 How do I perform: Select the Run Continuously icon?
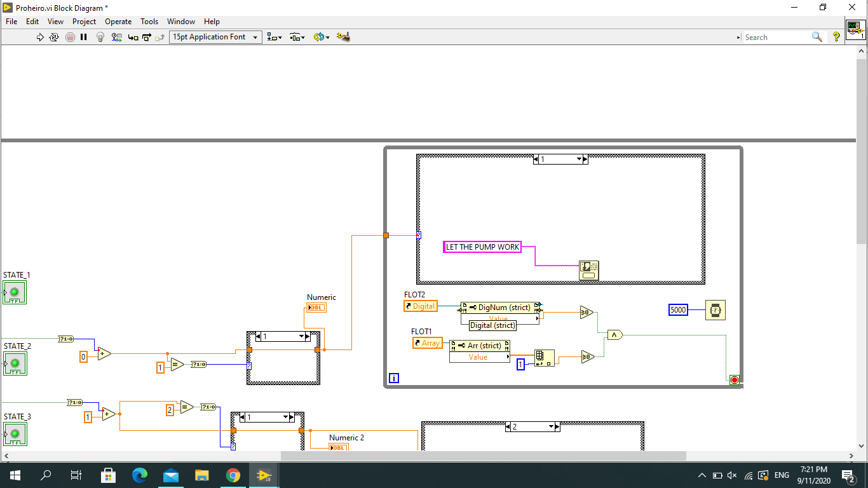coord(53,37)
